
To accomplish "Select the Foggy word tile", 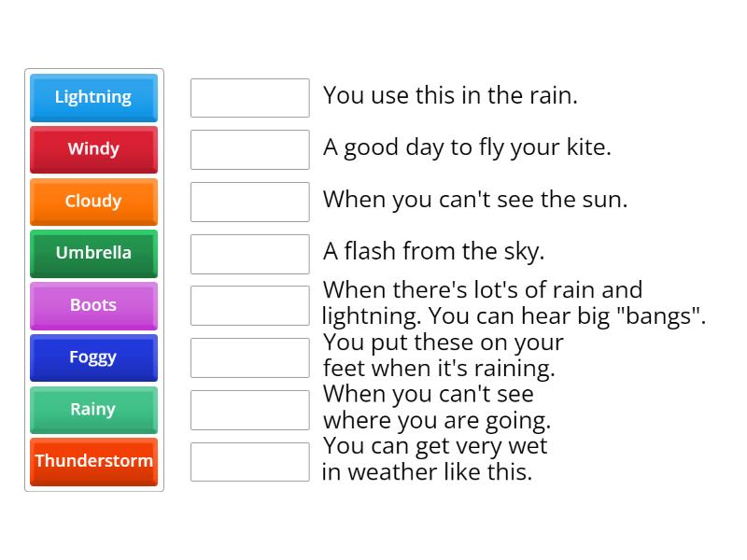I will (x=93, y=357).
